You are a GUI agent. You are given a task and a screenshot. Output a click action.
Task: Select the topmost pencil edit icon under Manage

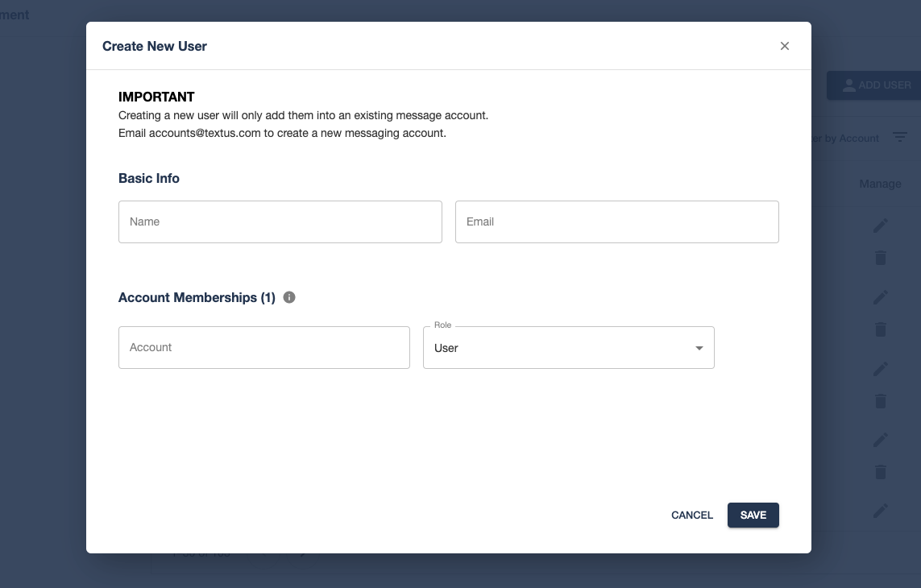pos(880,225)
